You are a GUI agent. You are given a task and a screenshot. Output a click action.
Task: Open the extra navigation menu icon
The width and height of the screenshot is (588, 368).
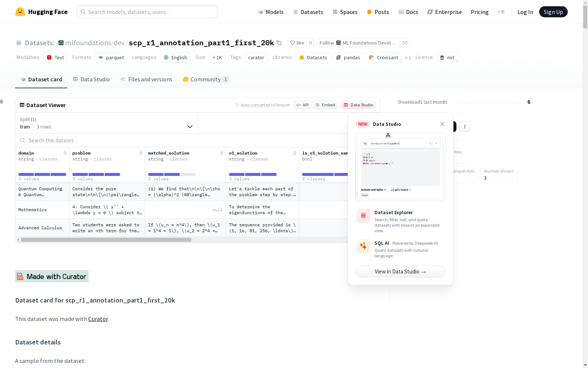(x=501, y=12)
